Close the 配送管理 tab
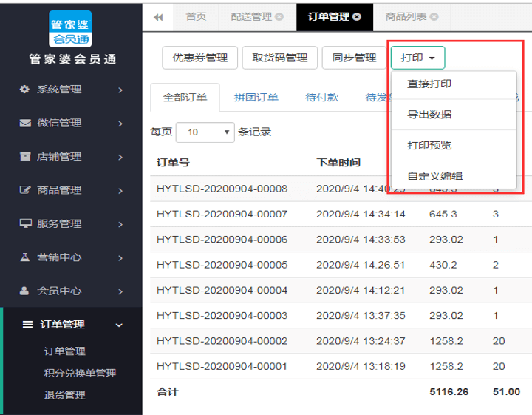Screen dimensions: 532x415 [279, 17]
